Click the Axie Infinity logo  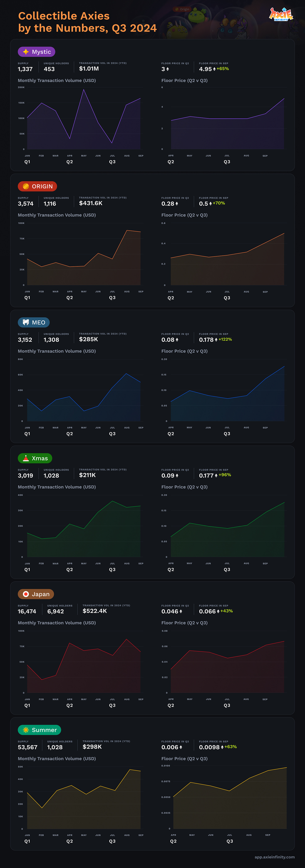coord(281,14)
